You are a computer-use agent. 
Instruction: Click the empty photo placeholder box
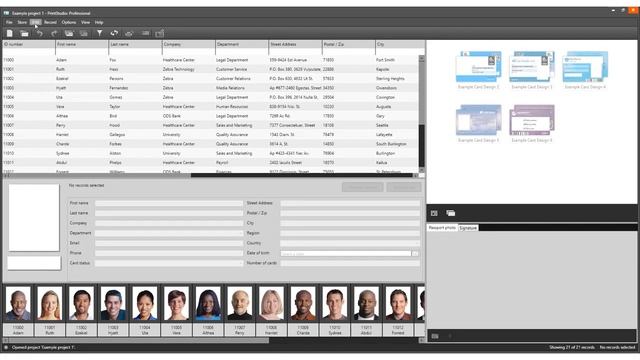pos(34,218)
